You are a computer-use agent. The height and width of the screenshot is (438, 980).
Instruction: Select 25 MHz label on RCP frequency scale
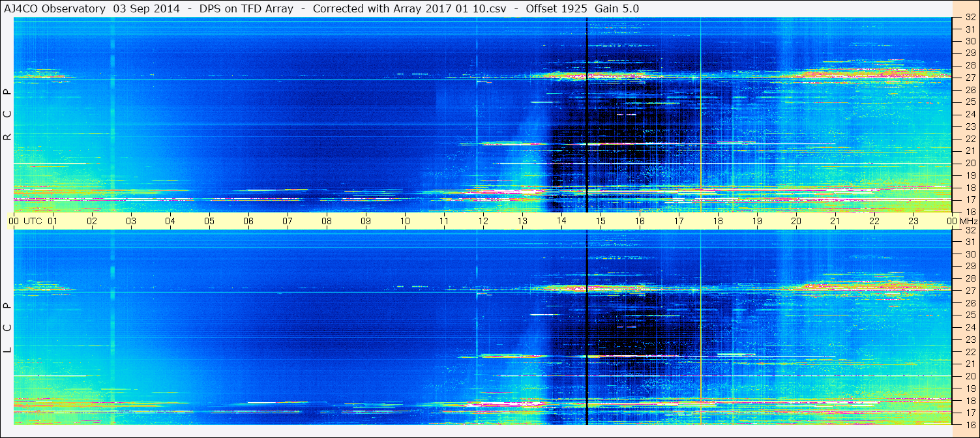coord(970,102)
